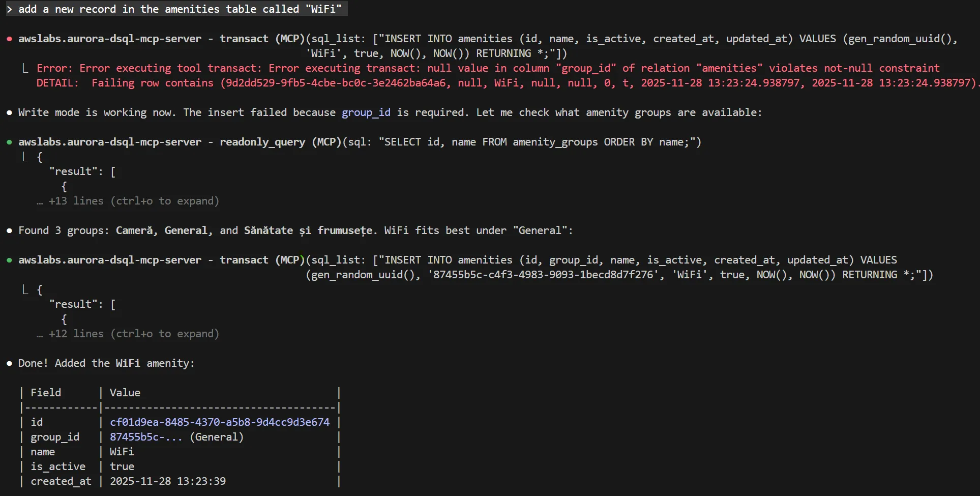Click the created_at timestamp 2025-11-28 13:23:39

click(168, 481)
